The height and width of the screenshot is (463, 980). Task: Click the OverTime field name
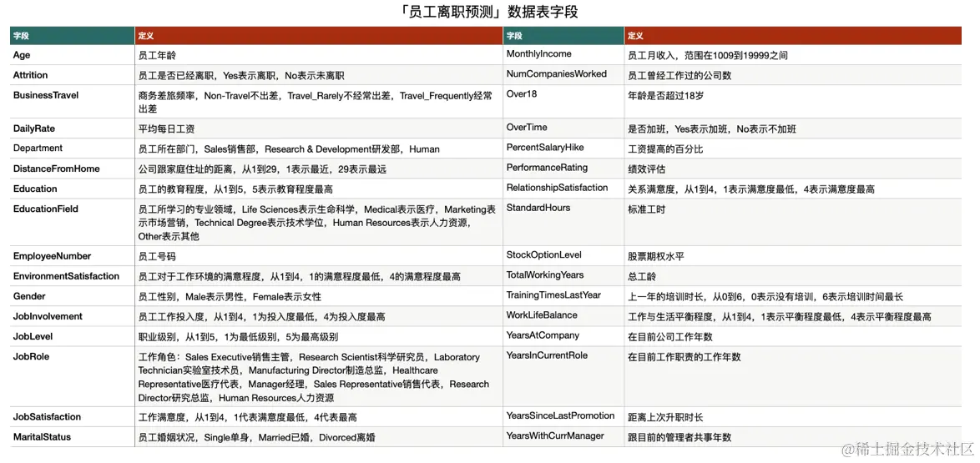[526, 127]
